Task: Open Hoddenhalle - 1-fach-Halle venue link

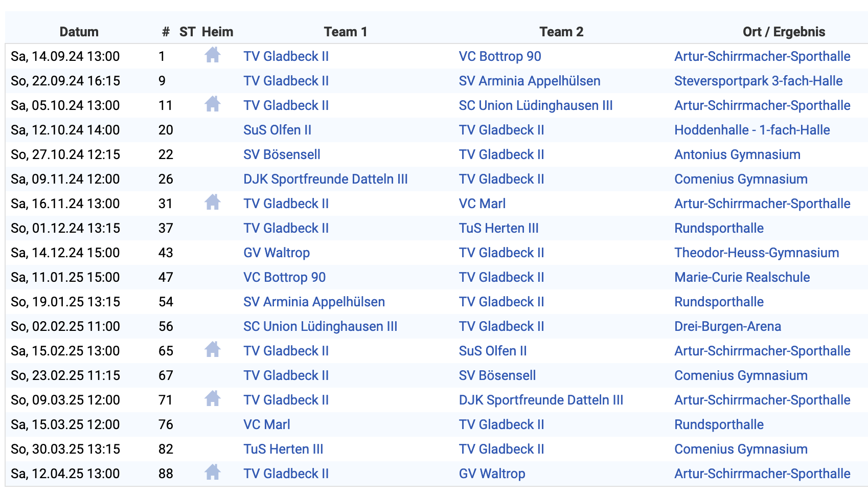Action: pyautogui.click(x=752, y=130)
